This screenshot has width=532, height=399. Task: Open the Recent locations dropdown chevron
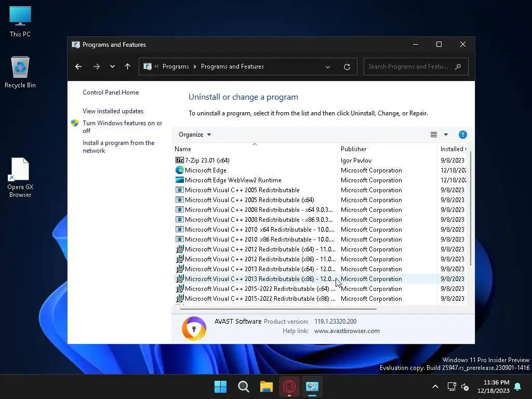(x=112, y=66)
